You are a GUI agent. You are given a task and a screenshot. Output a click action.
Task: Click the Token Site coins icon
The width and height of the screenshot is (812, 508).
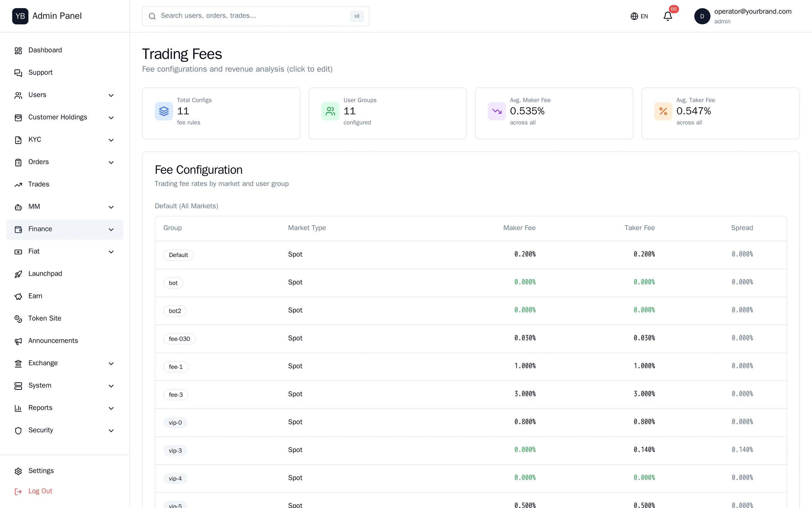tap(18, 319)
